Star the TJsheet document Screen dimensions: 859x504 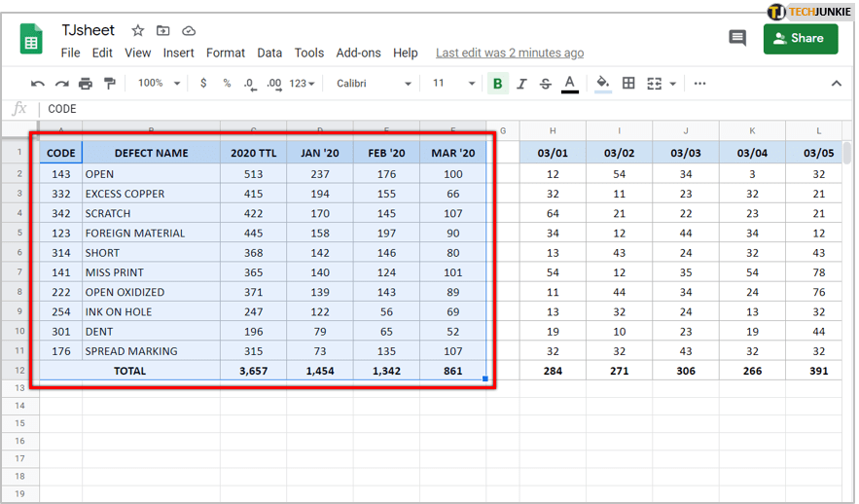(x=138, y=31)
